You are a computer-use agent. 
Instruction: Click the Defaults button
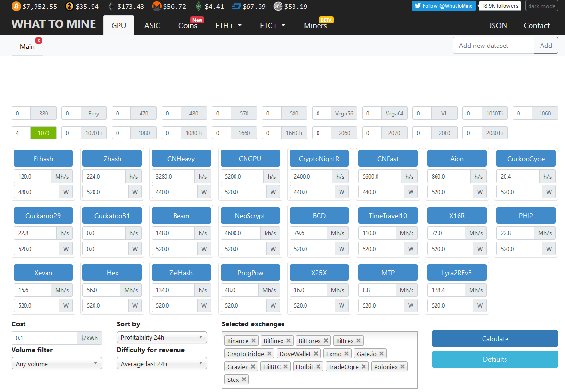495,359
